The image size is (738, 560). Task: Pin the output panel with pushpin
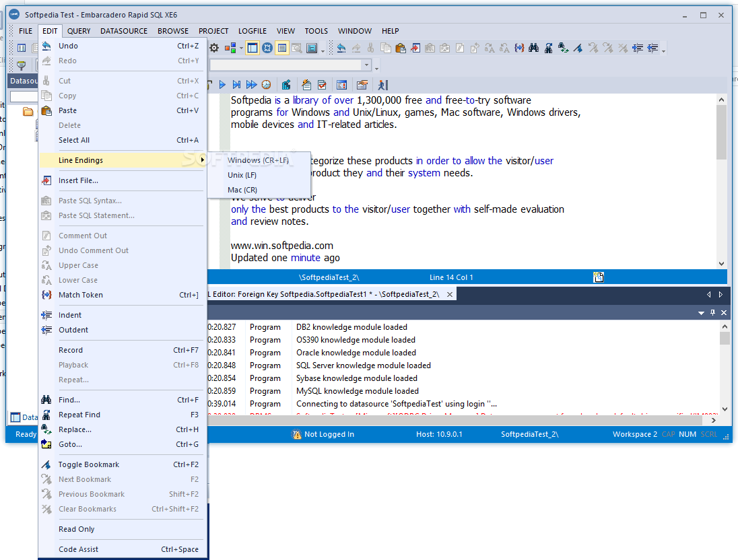click(x=712, y=312)
